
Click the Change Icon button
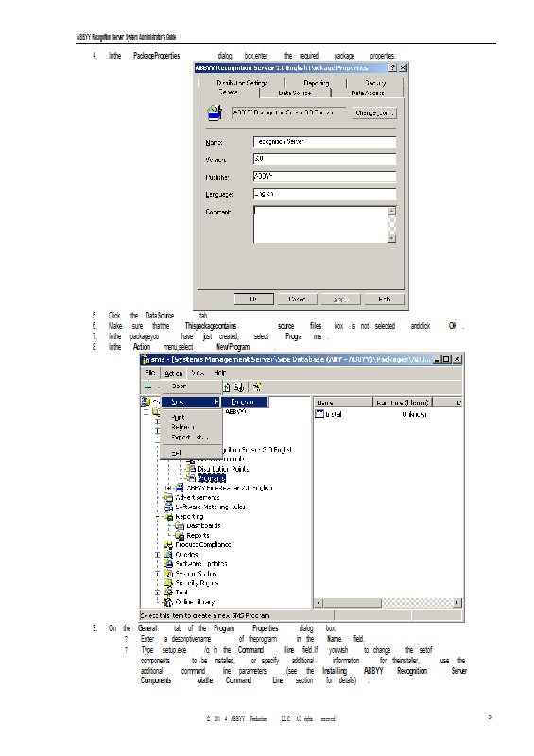(x=374, y=113)
